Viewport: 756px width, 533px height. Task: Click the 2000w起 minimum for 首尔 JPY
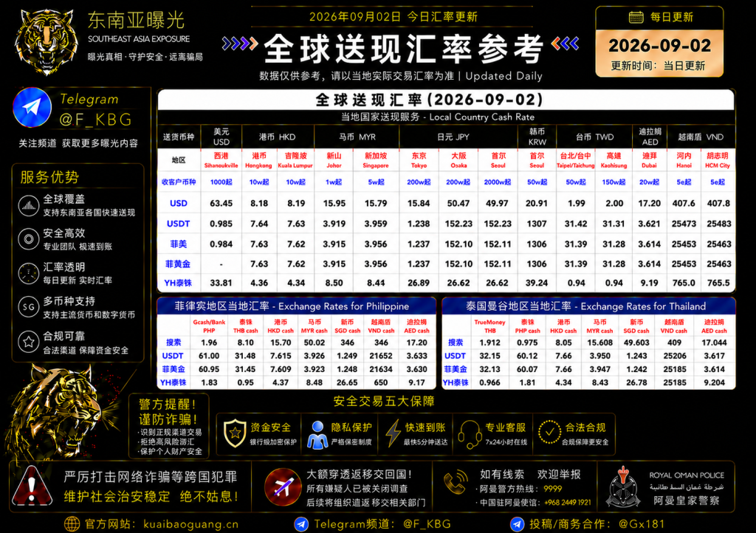point(497,182)
